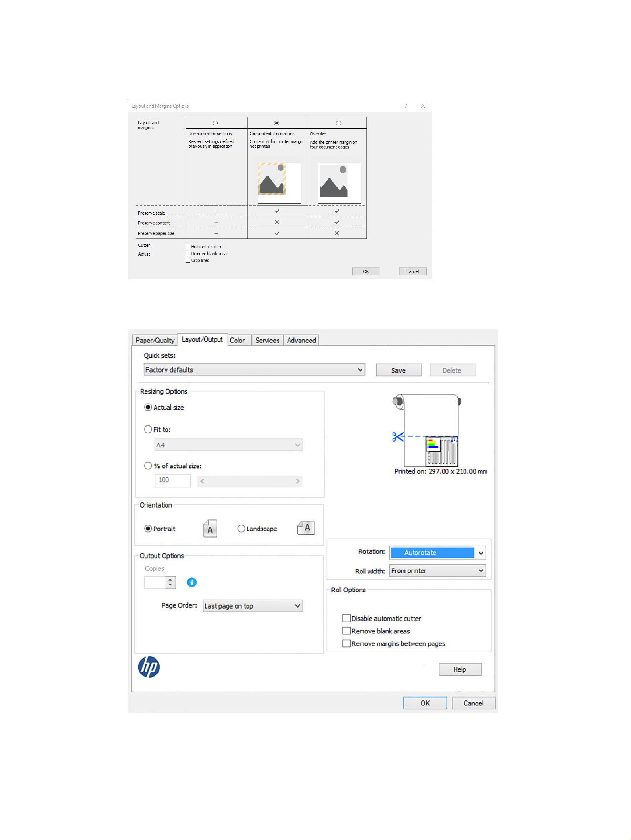Open the Roll width From printer dropdown
The height and width of the screenshot is (840, 631).
[437, 571]
